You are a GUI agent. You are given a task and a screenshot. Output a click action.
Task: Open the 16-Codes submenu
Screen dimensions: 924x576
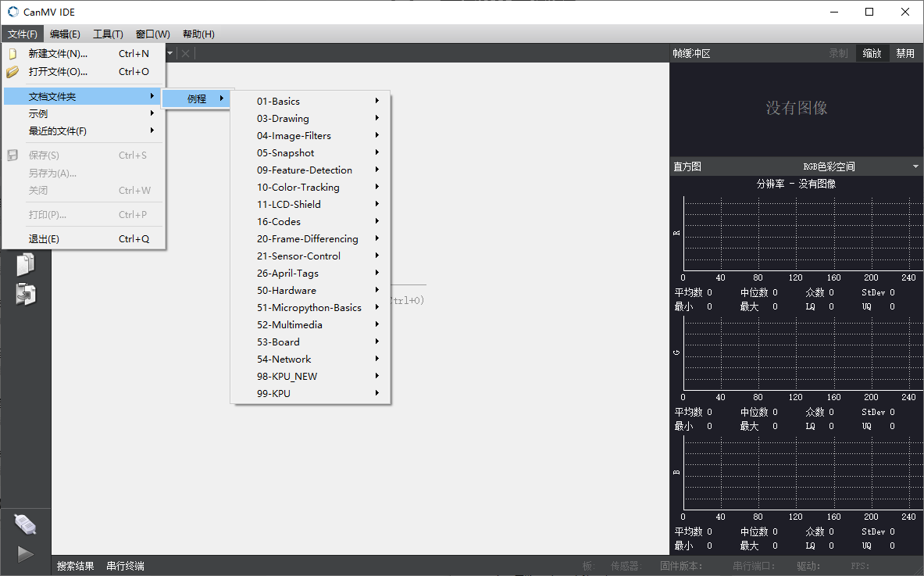point(311,222)
